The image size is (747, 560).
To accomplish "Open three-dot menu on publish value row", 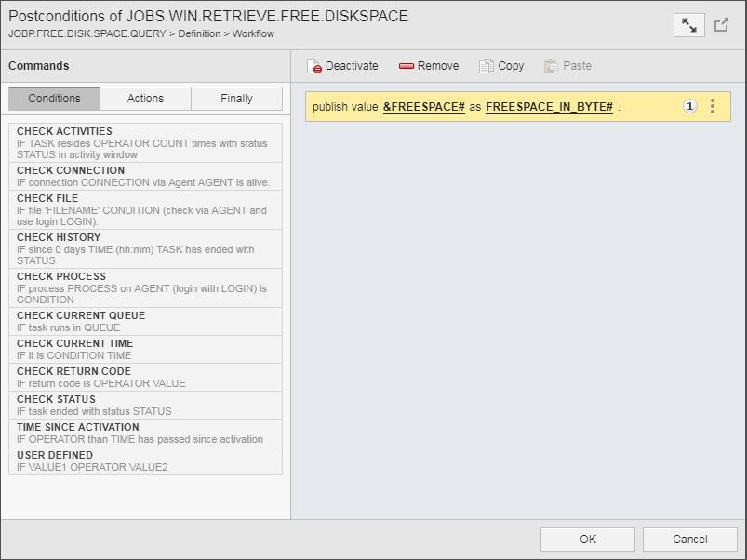I will tap(713, 106).
